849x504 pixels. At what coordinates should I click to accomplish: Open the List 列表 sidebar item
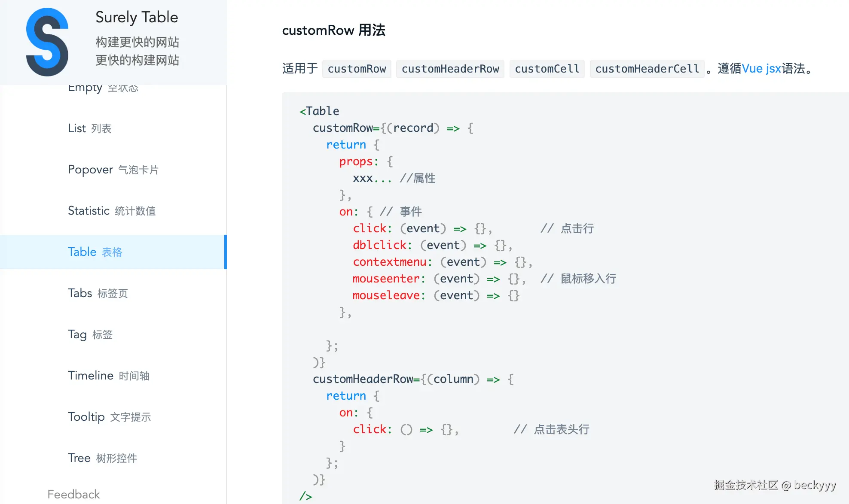89,128
